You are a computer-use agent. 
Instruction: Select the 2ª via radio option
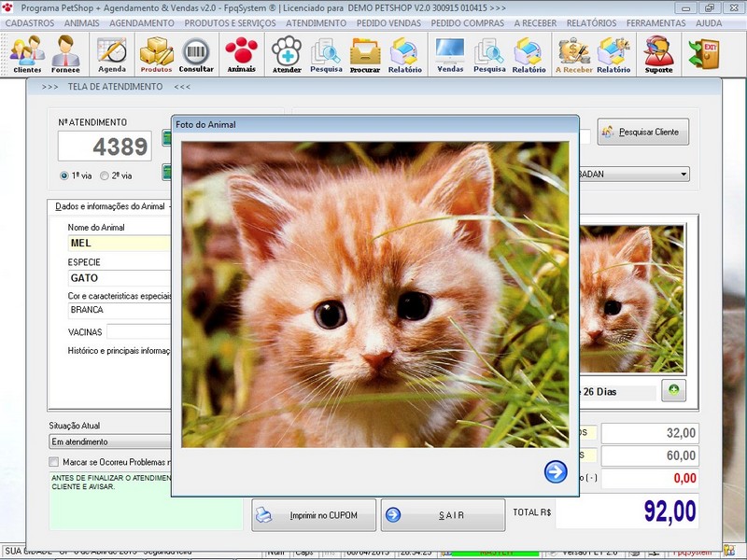click(105, 175)
